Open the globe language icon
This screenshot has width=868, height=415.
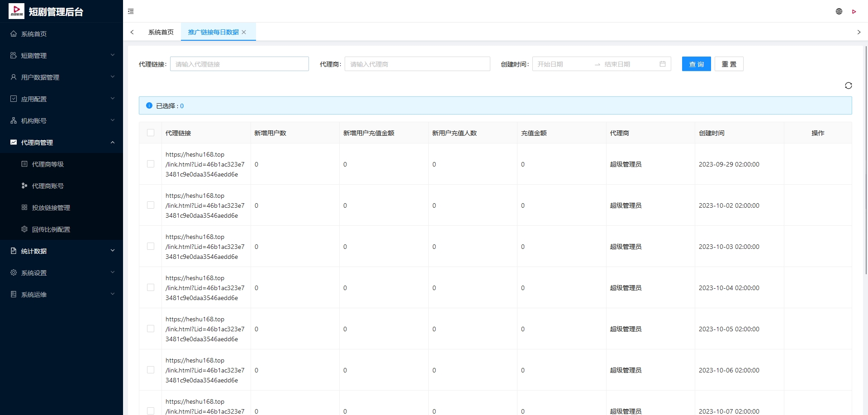tap(839, 11)
